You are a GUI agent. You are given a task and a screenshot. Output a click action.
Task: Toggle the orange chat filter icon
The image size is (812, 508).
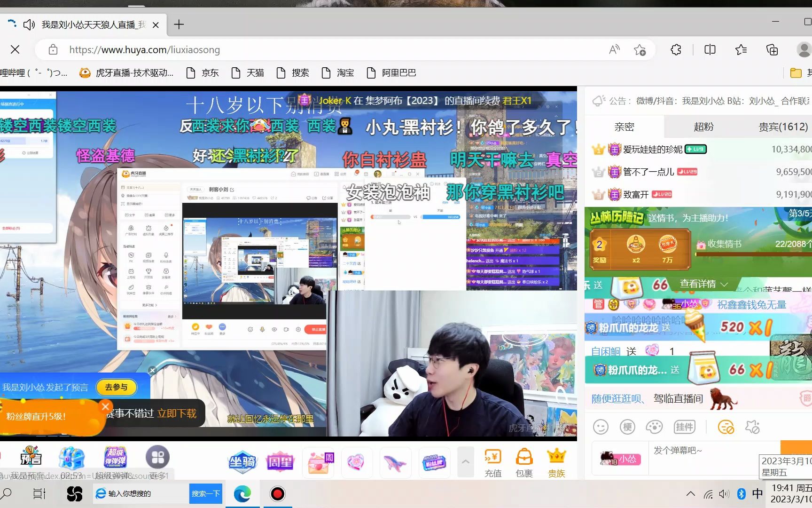click(x=726, y=427)
